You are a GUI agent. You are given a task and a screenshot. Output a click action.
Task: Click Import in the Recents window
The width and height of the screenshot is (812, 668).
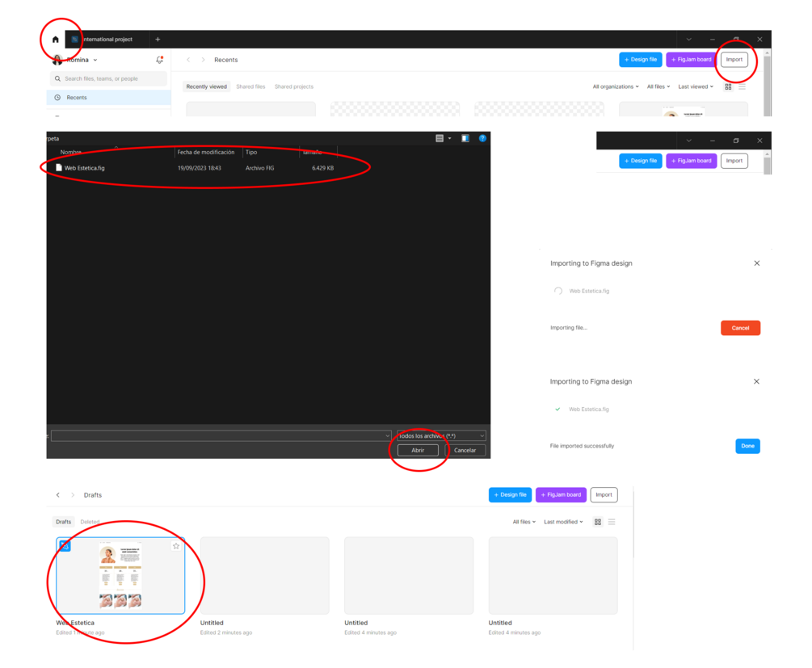pos(734,60)
